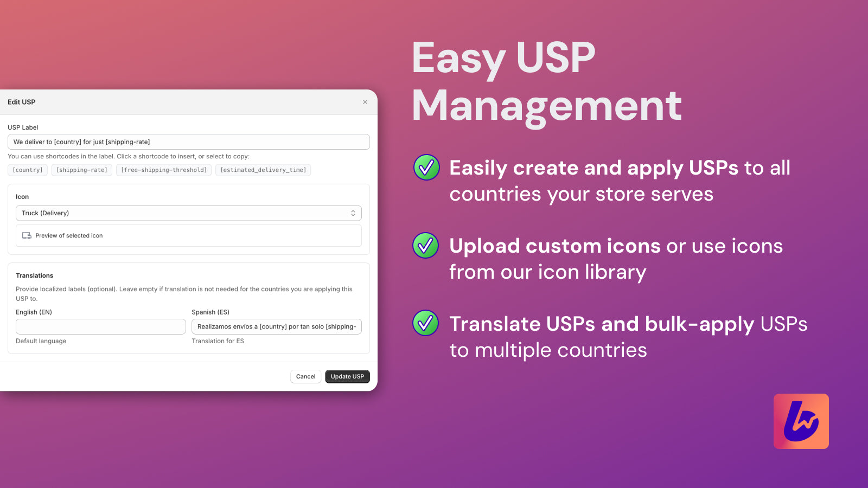Select the [shipping-rate] shortcode chip
The height and width of the screenshot is (488, 868).
(x=81, y=170)
